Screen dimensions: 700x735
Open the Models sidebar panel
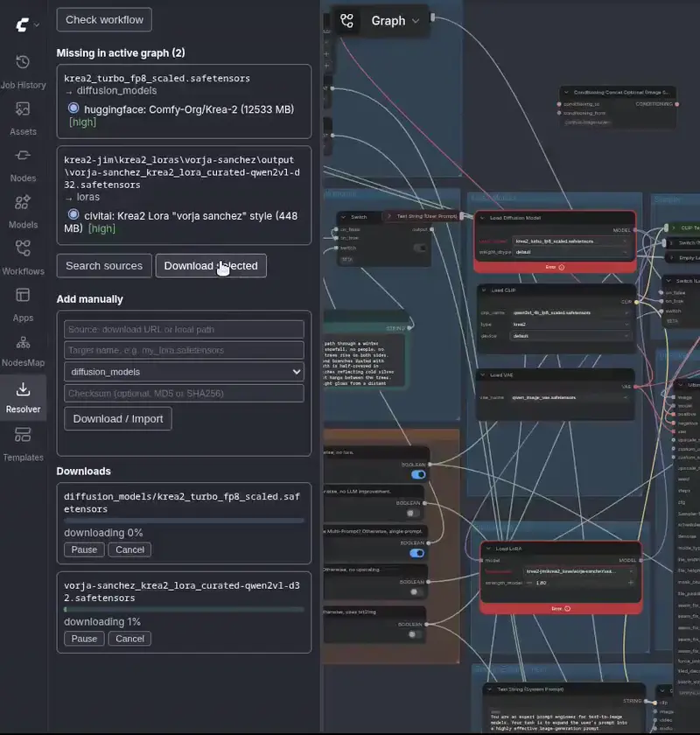23,212
